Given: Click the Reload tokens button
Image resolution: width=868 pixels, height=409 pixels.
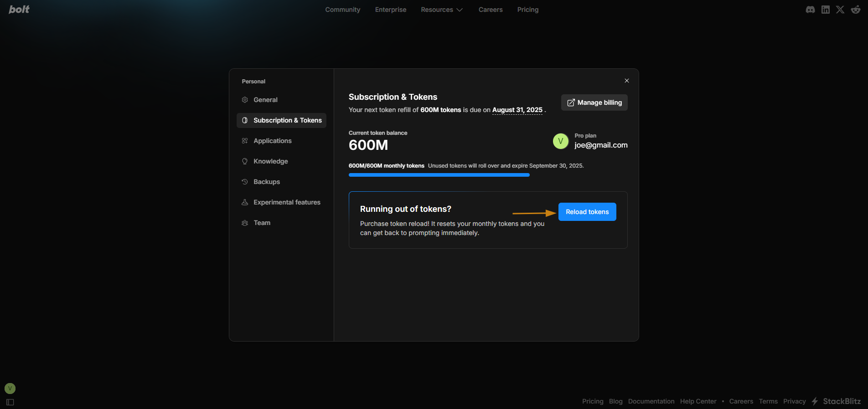Looking at the screenshot, I should tap(587, 212).
